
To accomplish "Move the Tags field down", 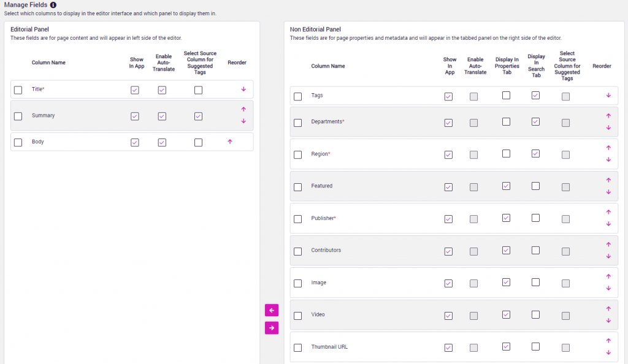I will [x=608, y=96].
